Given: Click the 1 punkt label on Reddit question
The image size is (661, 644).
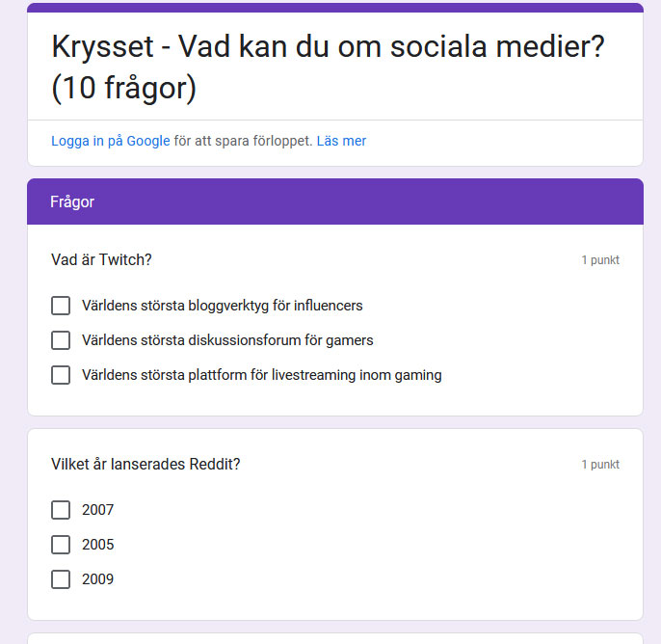Looking at the screenshot, I should pyautogui.click(x=600, y=465).
